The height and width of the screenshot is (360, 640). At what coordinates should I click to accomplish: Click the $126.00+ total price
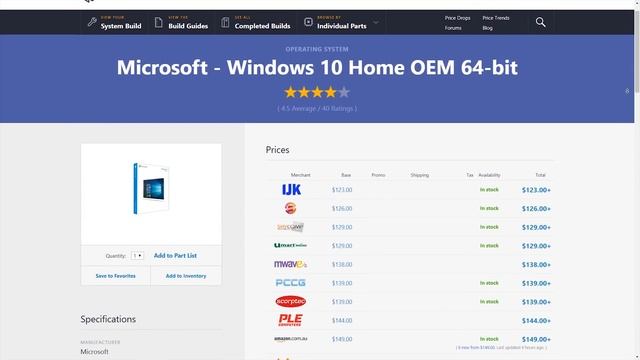pyautogui.click(x=536, y=209)
